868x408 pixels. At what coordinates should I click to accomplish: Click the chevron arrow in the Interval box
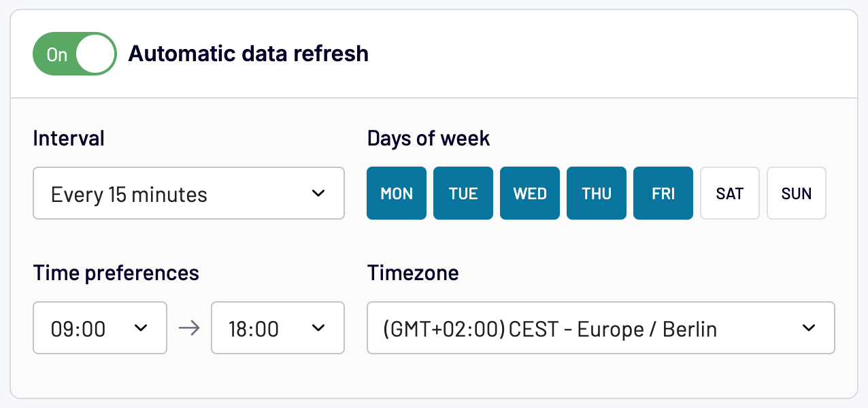[x=318, y=194]
